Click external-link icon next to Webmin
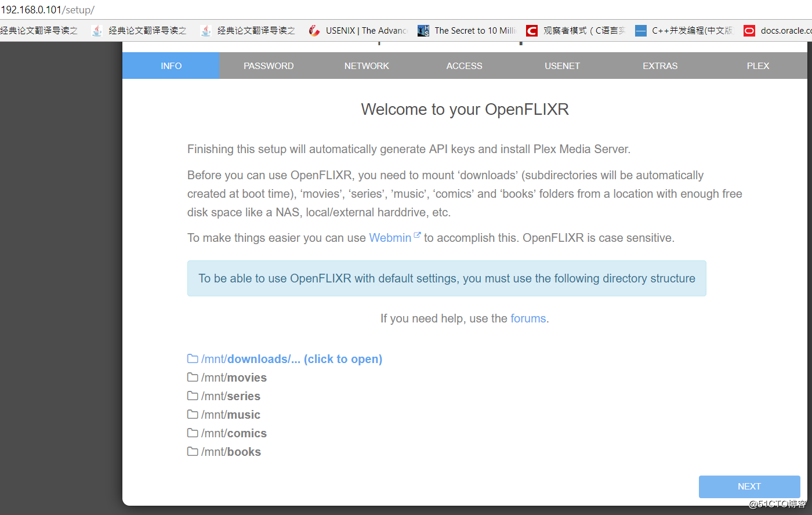812x515 pixels. 417,235
